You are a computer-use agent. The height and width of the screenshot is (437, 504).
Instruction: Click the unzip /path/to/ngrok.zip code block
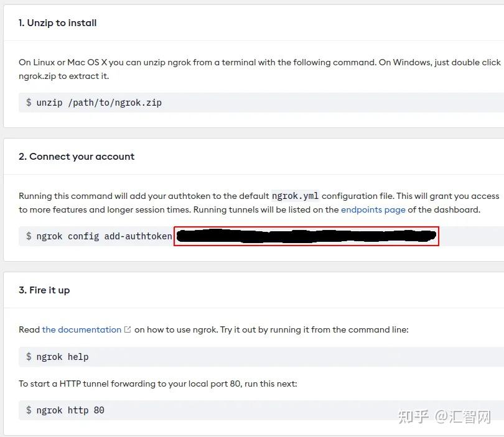click(x=261, y=103)
